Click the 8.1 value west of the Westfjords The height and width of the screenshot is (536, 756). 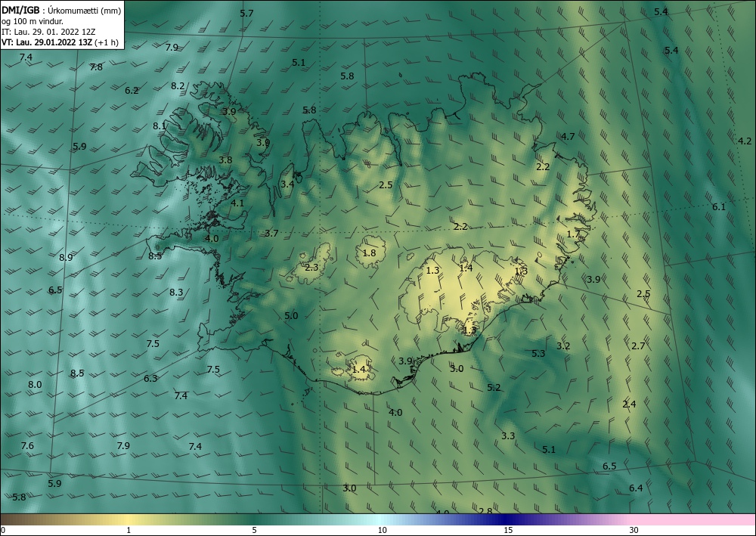[160, 125]
